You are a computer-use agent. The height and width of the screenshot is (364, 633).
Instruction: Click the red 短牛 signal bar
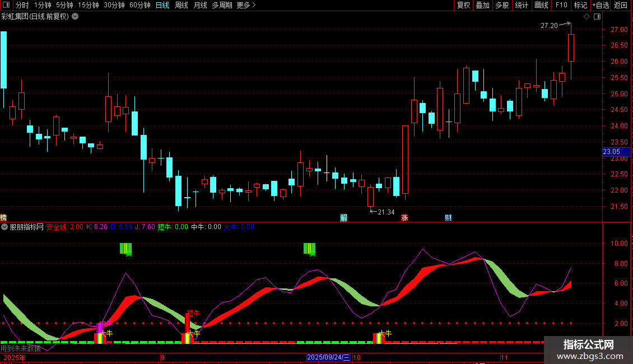point(187,323)
